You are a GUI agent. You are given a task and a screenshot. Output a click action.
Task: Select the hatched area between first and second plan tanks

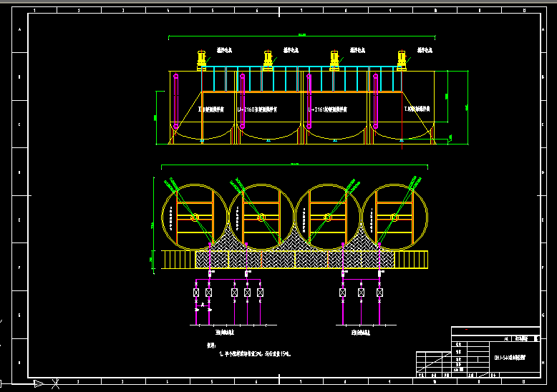pos(228,240)
